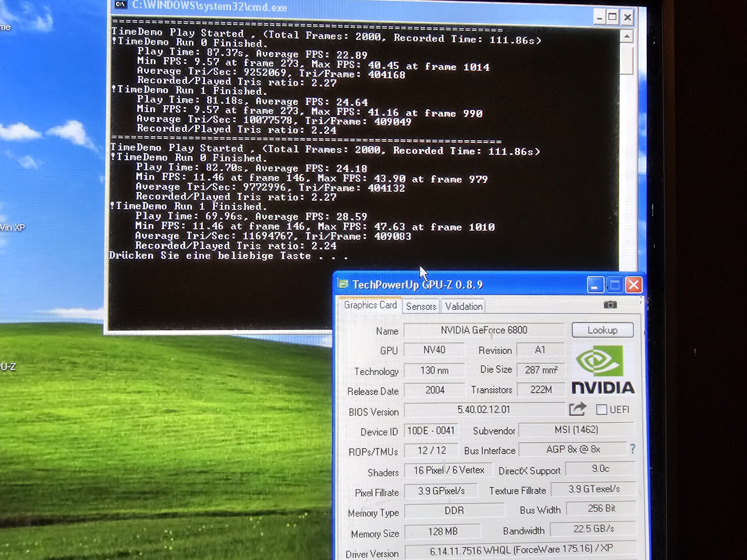747x560 pixels.
Task: Click the Win XP desktop icon
Action: (x=12, y=227)
